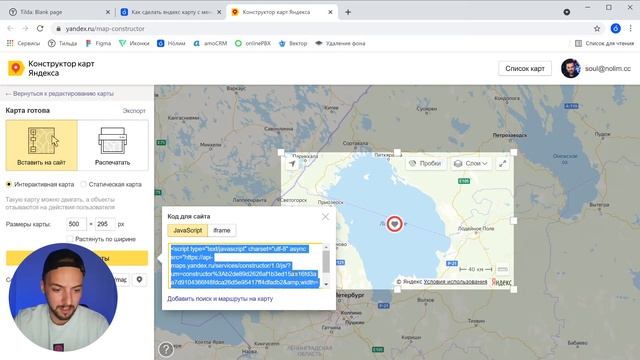Screen dimensions: 640x360
Task: Open the Список для чтения reading list
Action: (x=604, y=43)
